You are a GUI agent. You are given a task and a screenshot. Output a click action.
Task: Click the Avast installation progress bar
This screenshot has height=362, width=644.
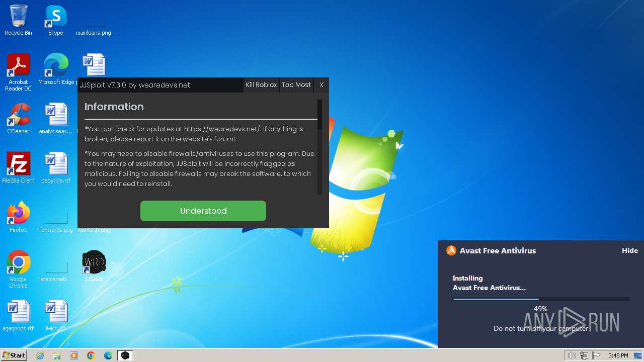click(541, 299)
